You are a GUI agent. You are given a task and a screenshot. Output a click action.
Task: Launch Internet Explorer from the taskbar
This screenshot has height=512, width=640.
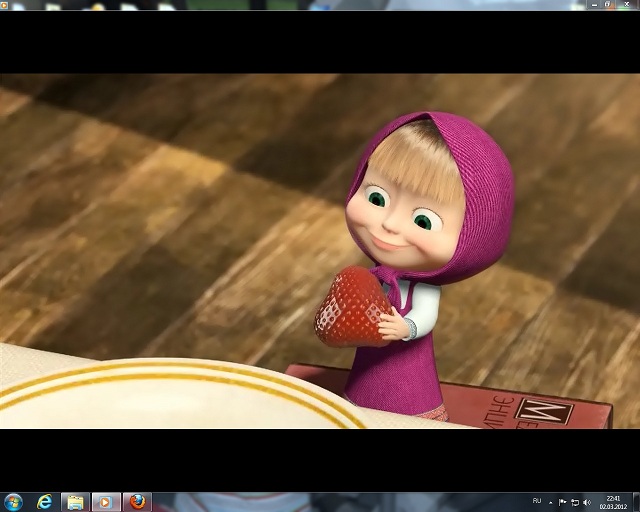point(44,502)
